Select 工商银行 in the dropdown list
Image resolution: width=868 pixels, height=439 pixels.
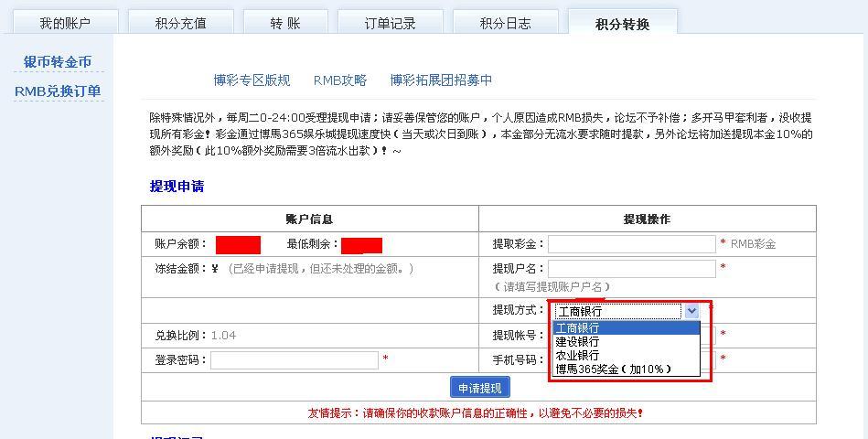click(x=627, y=327)
